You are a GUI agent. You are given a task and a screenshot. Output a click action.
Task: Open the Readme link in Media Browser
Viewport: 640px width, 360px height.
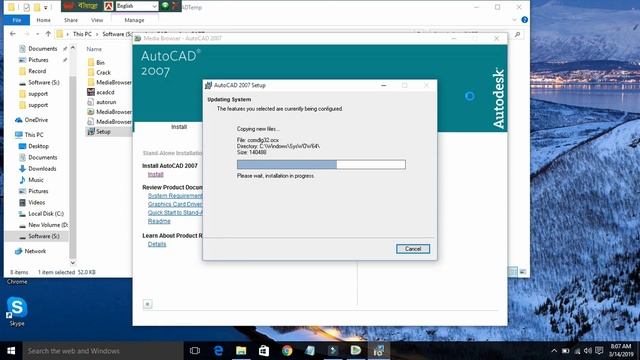pos(159,221)
